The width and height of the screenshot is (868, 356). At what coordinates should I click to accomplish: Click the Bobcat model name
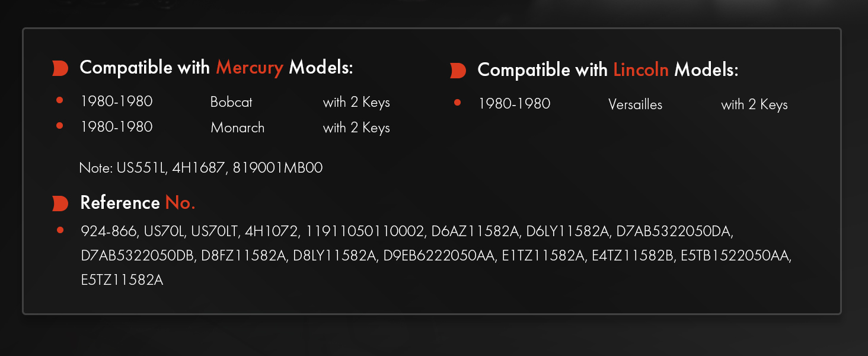231,102
